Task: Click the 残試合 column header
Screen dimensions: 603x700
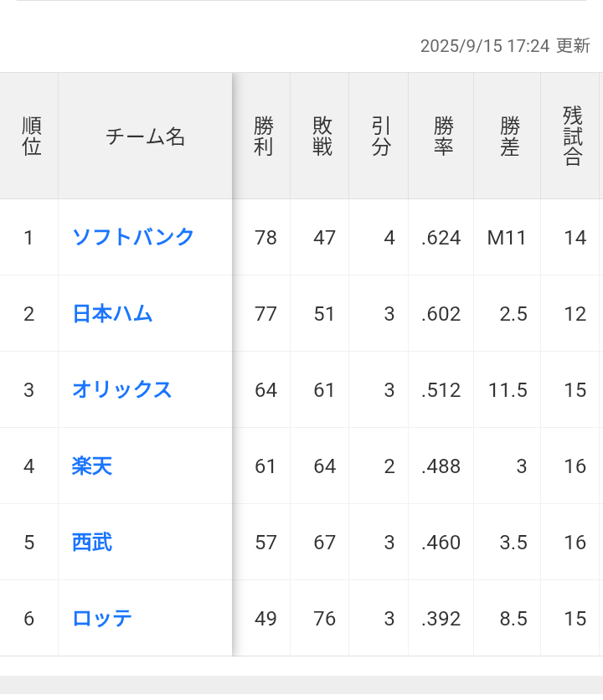Action: tap(572, 136)
